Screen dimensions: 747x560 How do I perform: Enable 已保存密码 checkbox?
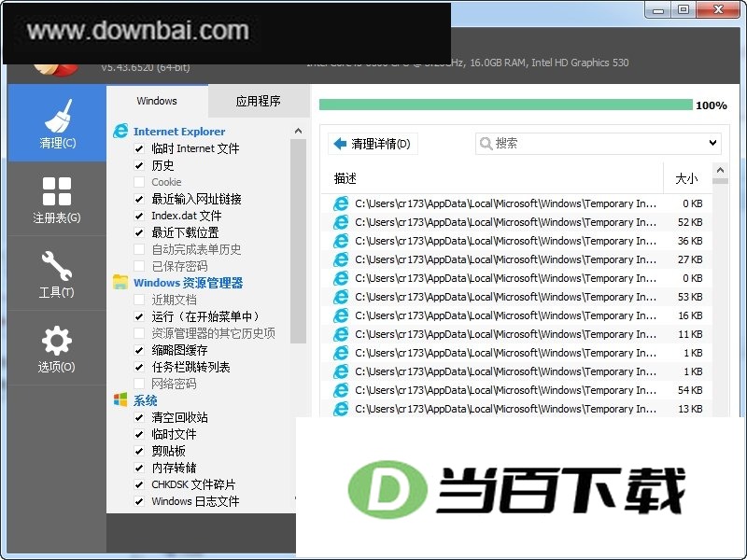139,266
